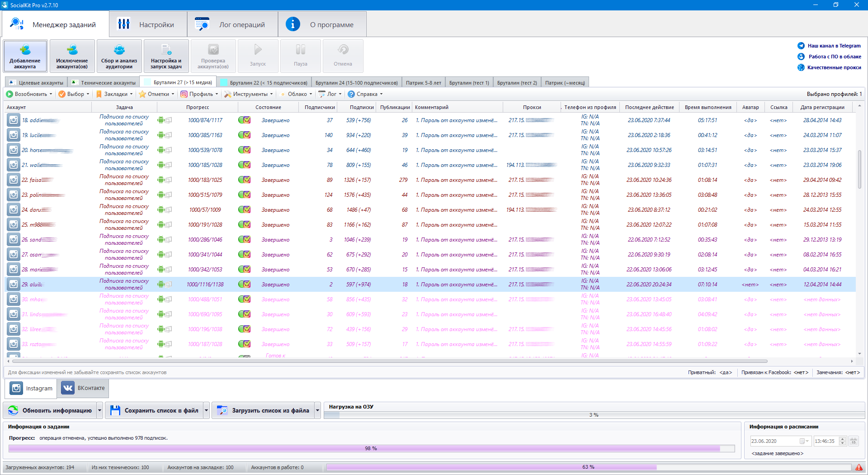This screenshot has height=475, width=868.
Task: Switch to the ВКонтакте network tab
Action: pyautogui.click(x=83, y=388)
